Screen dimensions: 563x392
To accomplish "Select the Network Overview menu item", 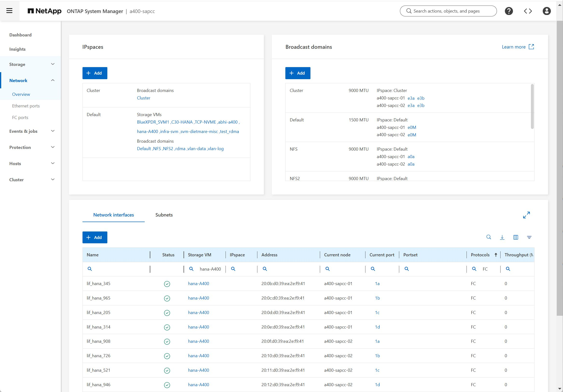I will 21,94.
